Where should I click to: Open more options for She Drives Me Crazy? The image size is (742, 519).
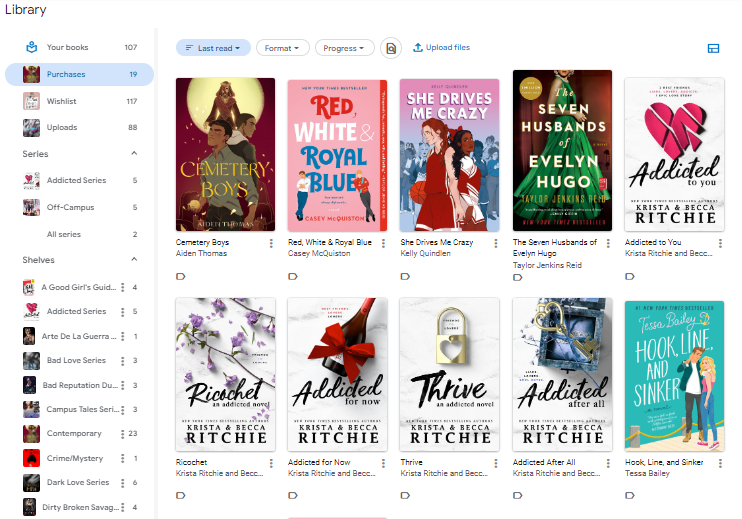(495, 243)
